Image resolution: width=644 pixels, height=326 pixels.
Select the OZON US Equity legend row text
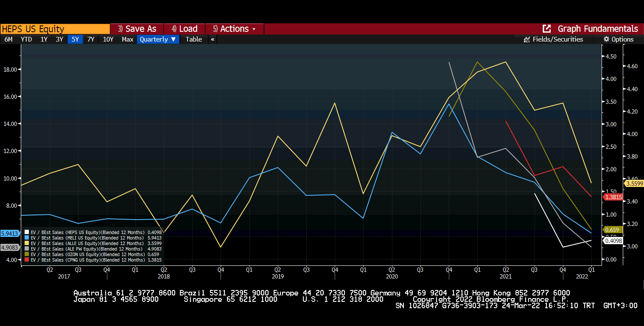tap(95, 254)
